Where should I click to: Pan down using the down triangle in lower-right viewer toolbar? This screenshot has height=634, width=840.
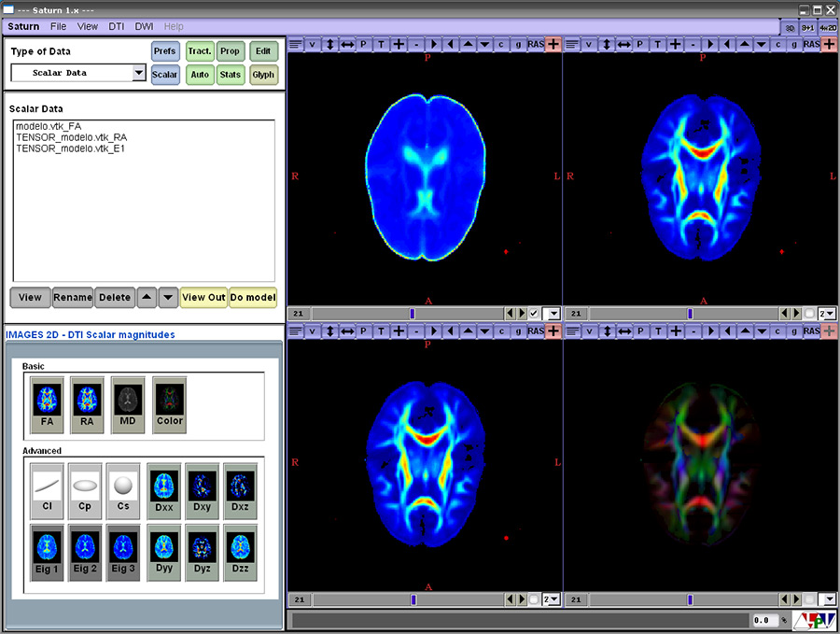pos(762,331)
